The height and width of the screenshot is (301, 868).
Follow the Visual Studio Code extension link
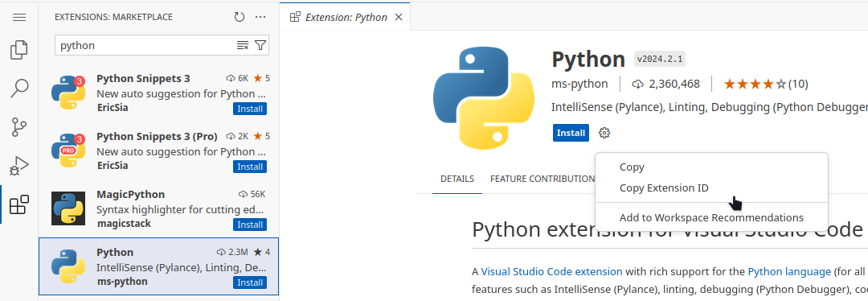[551, 271]
